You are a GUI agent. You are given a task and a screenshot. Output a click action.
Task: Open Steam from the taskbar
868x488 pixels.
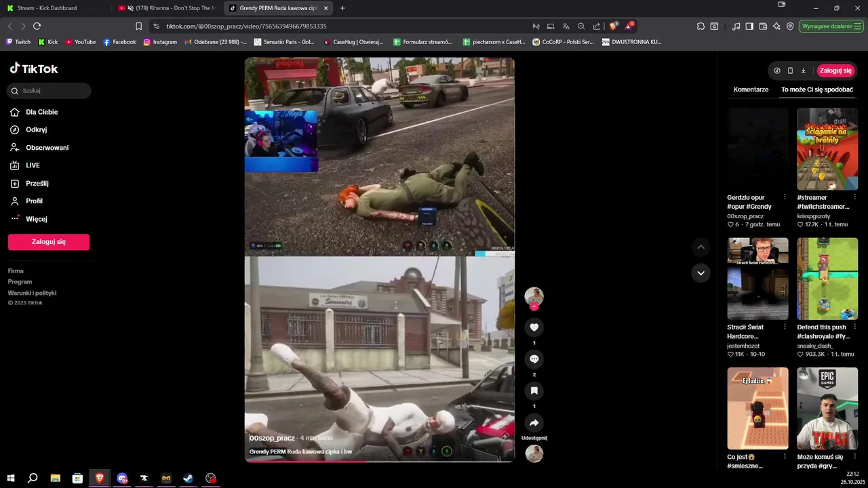pos(189,478)
